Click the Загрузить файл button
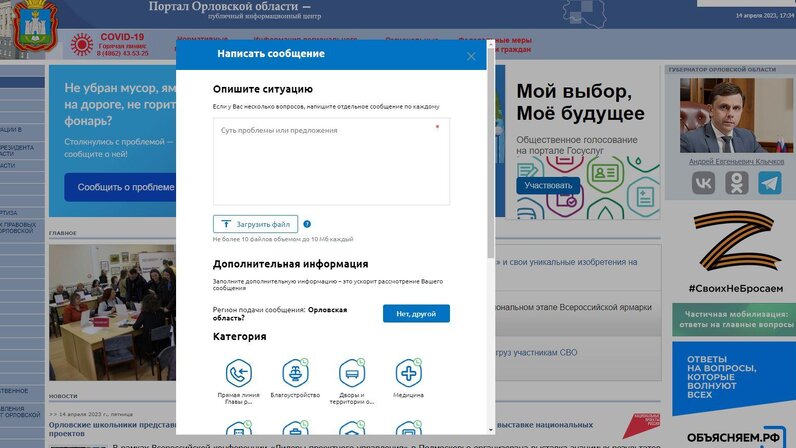 click(x=255, y=224)
